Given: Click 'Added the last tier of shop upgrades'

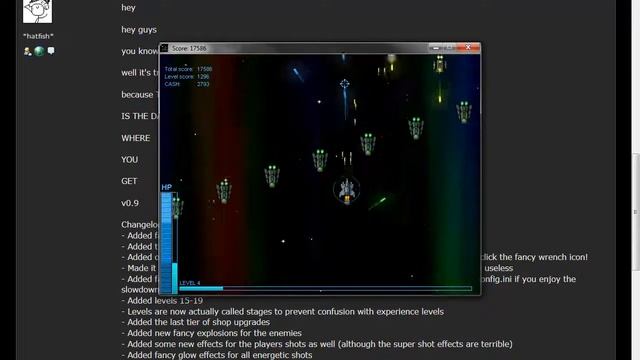Looking at the screenshot, I should [x=196, y=322].
